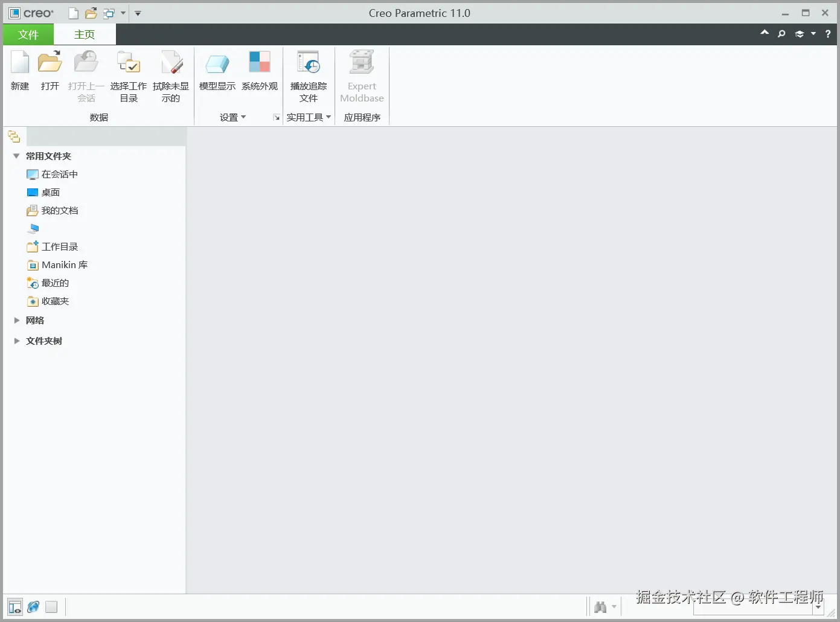This screenshot has width=840, height=622.
Task: Collapse the 常用文件夹 tree section
Action: [16, 156]
